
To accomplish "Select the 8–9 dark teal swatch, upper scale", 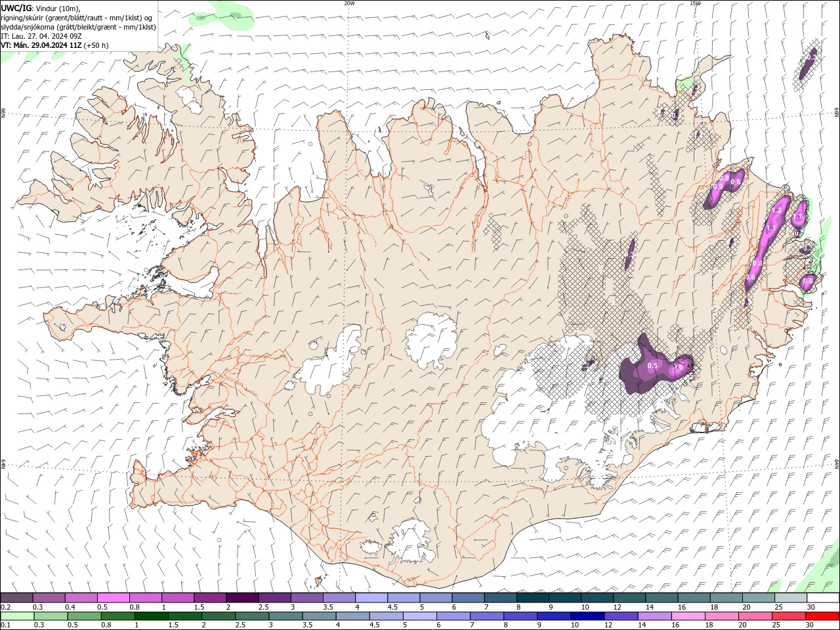I will tap(532, 598).
